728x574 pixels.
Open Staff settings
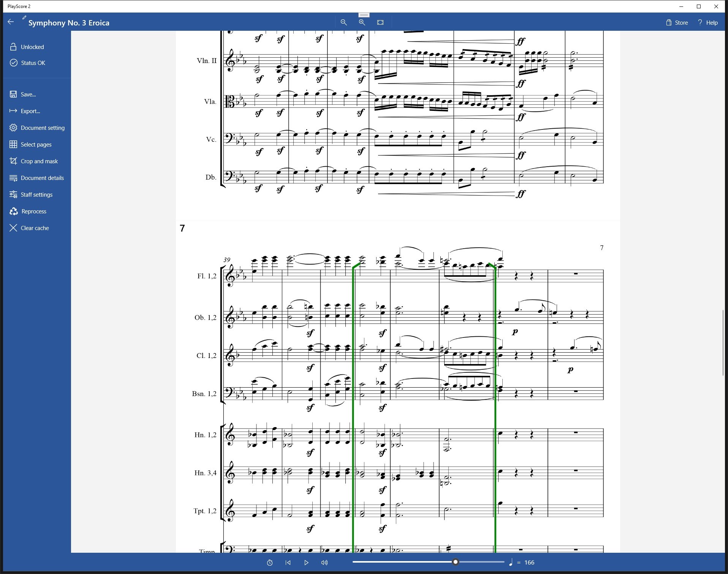[36, 194]
